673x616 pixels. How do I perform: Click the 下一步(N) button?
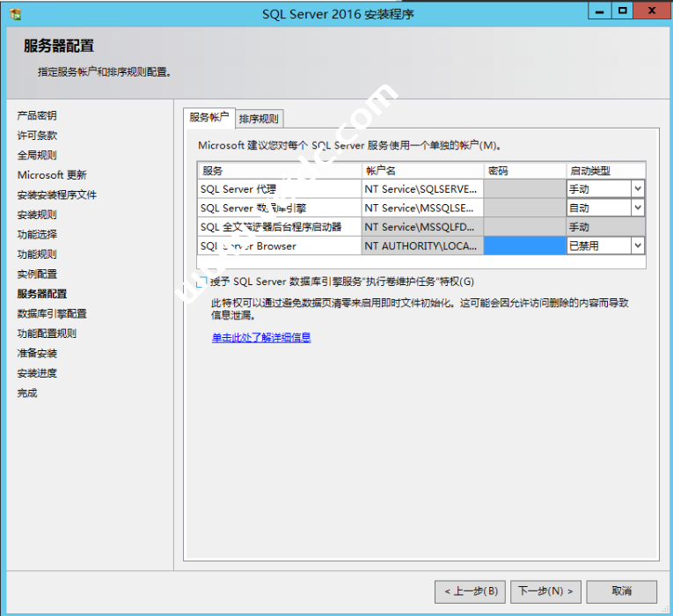coord(545,591)
